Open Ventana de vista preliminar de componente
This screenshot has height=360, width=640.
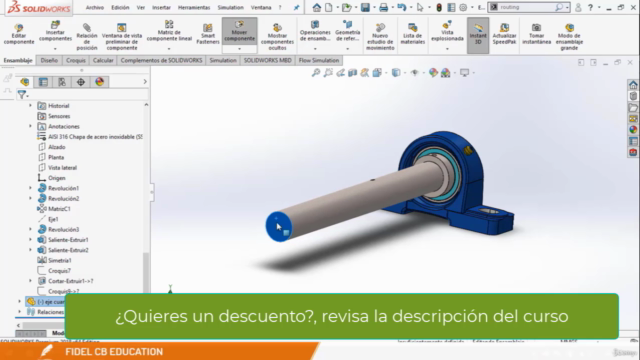(122, 37)
